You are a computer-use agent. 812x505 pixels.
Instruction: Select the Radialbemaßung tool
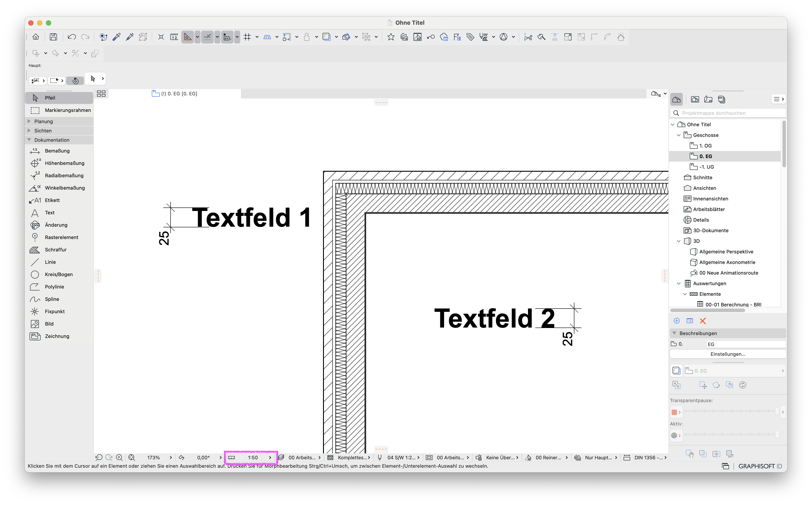59,176
